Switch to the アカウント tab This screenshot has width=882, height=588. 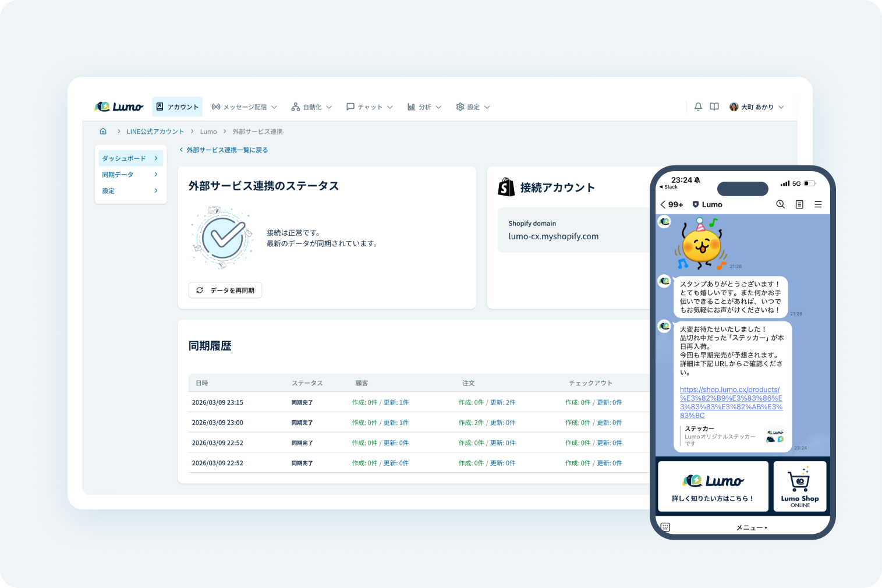point(177,107)
